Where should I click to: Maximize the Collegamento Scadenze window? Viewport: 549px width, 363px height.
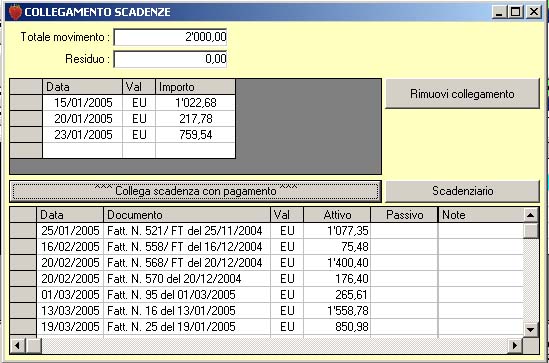pyautogui.click(x=516, y=12)
